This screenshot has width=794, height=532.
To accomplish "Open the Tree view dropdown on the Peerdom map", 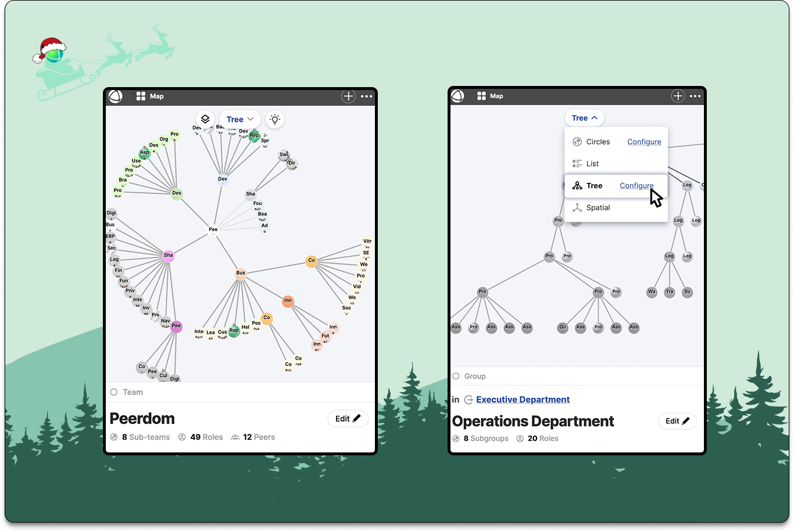I will click(x=239, y=118).
